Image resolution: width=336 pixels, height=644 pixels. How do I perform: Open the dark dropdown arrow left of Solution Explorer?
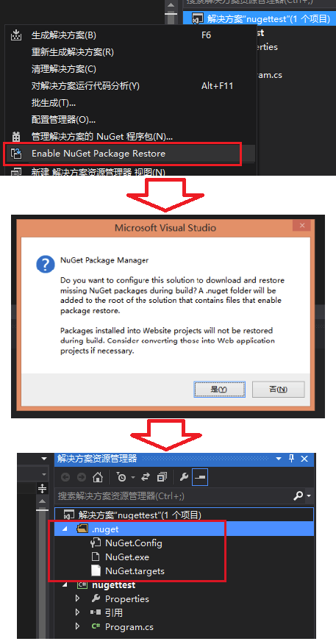(x=43, y=458)
